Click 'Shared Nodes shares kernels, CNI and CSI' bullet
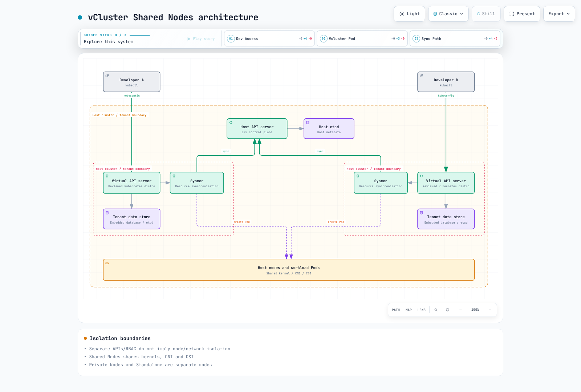 pyautogui.click(x=142, y=357)
